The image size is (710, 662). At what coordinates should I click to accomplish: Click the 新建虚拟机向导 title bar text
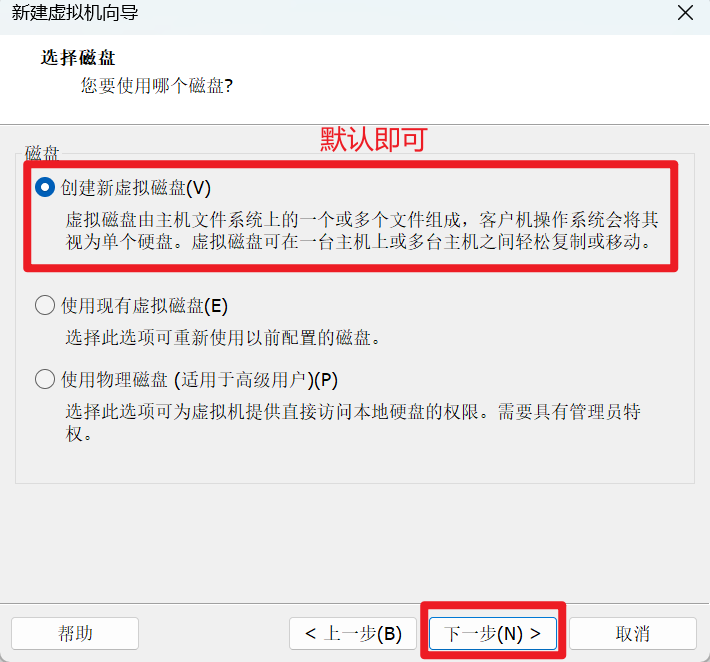coord(75,13)
